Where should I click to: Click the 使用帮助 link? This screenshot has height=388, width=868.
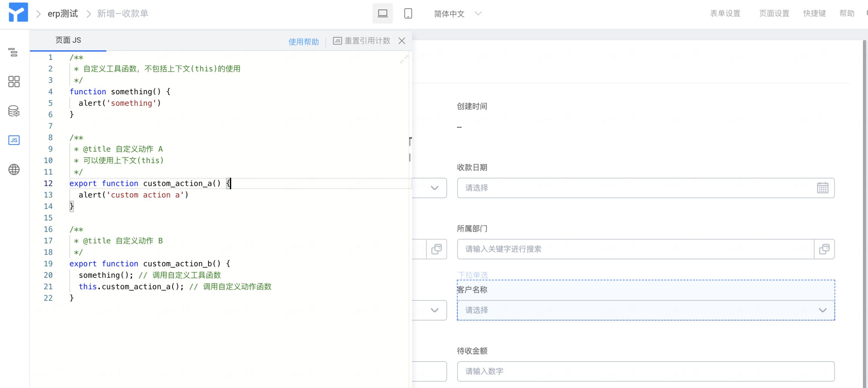(303, 42)
